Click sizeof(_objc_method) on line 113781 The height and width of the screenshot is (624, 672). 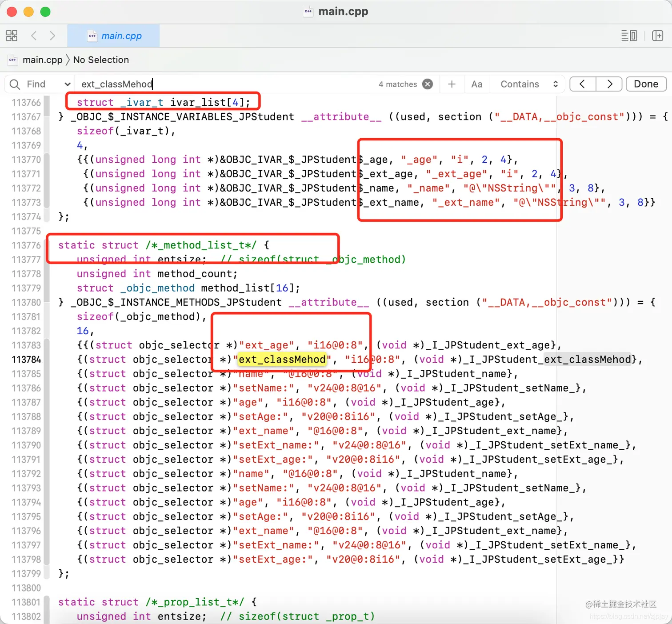coord(139,316)
